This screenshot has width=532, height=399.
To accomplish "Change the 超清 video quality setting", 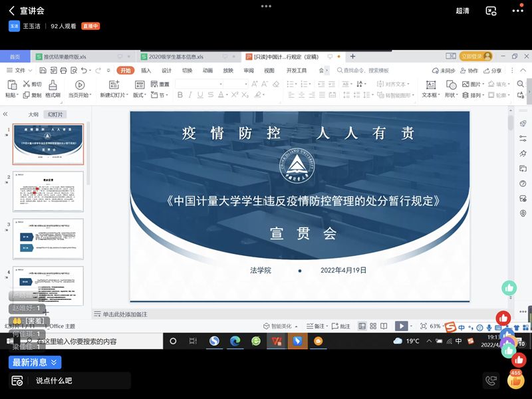I will (462, 11).
